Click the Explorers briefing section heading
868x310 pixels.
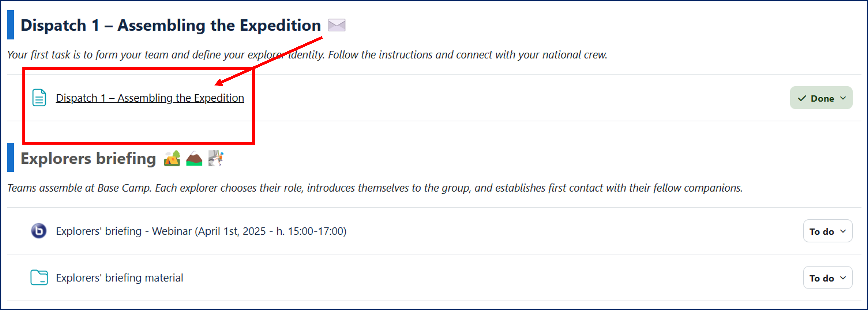(88, 159)
